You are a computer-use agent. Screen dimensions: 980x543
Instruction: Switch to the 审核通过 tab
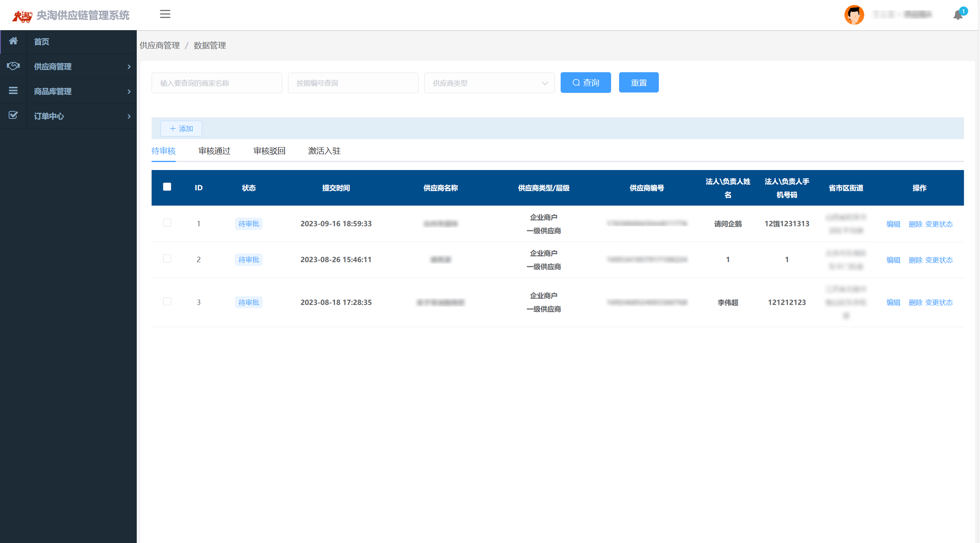tap(214, 151)
